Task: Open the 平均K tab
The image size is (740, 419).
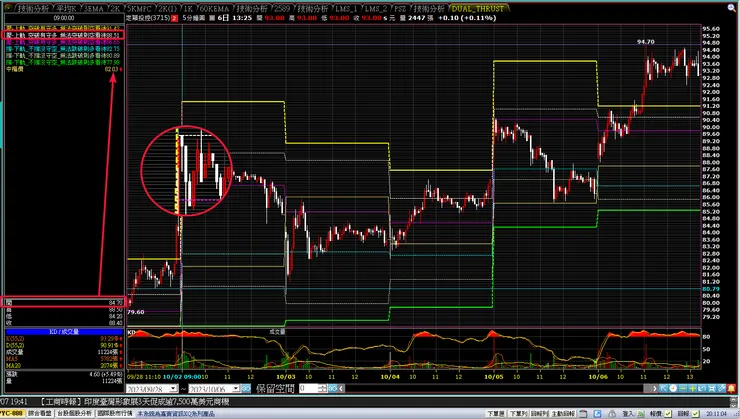Action: point(67,8)
